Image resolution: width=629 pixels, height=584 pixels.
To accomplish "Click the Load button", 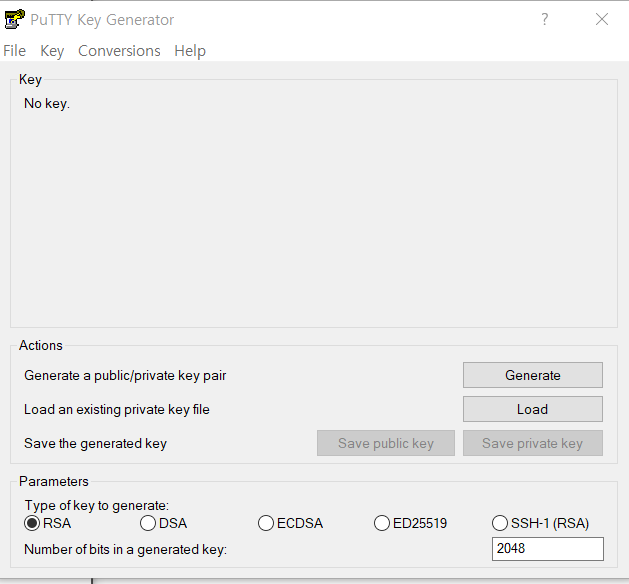I will (533, 409).
